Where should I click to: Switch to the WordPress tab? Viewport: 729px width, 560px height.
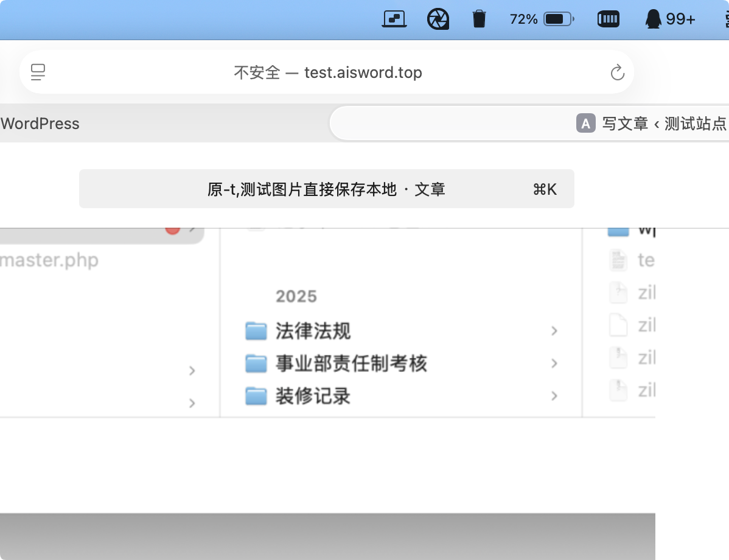coord(40,124)
